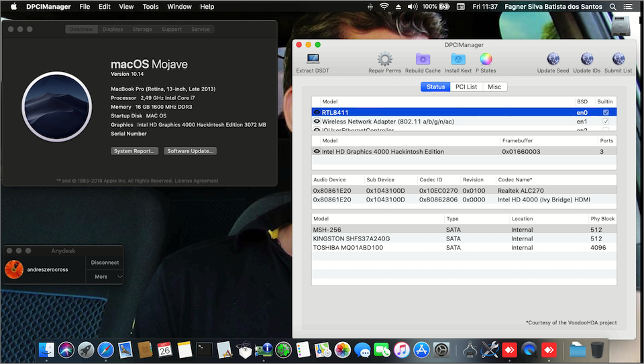
Task: Click the Rebuild Cache folder icon
Action: [423, 59]
